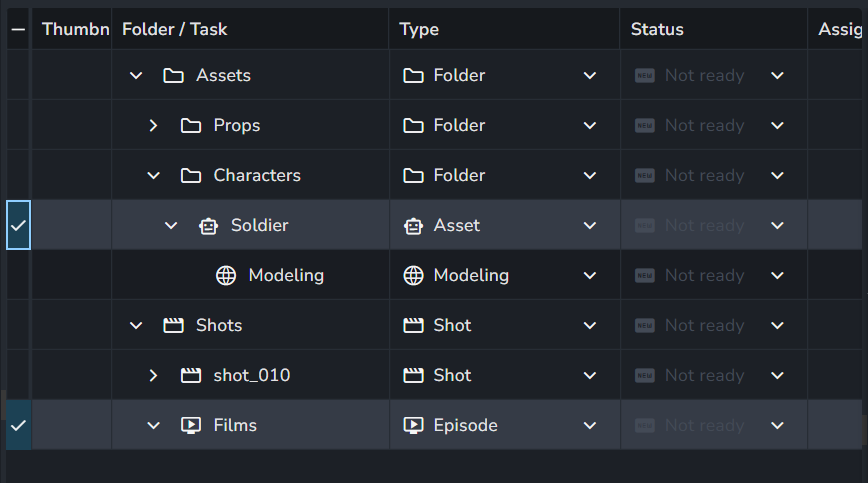Click the Status column header

(657, 29)
